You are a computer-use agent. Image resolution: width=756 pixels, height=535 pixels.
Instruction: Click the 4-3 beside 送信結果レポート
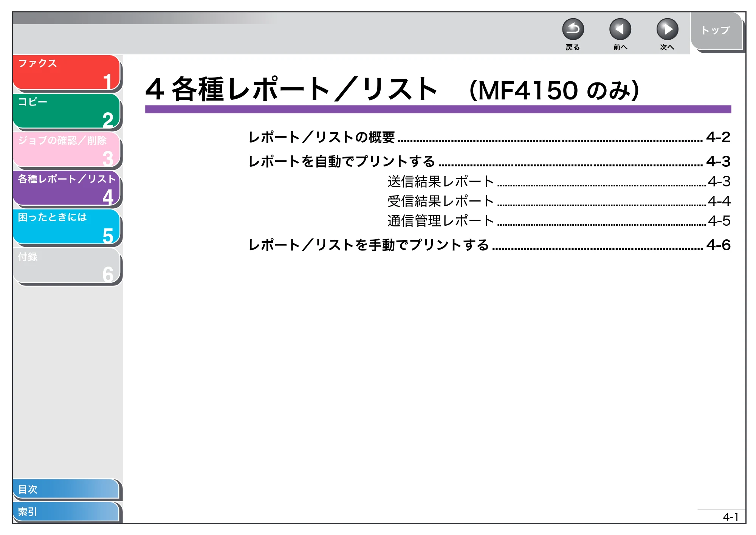point(719,181)
